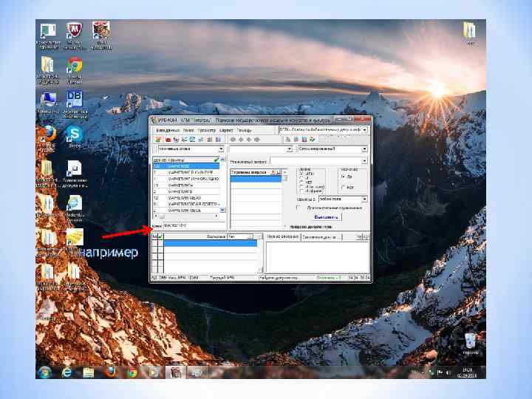
Task: Select the highlighted МАРКЕТИНГ term row
Action: click(x=186, y=166)
